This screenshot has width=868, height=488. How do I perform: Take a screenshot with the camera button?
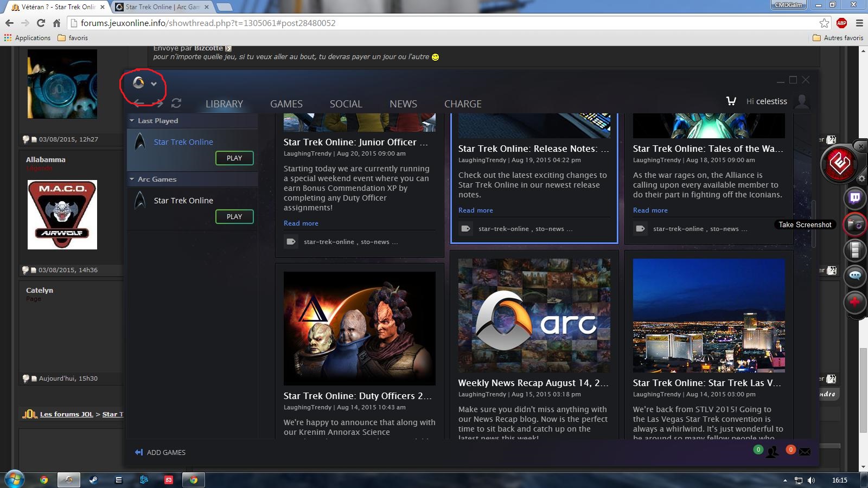pyautogui.click(x=855, y=224)
